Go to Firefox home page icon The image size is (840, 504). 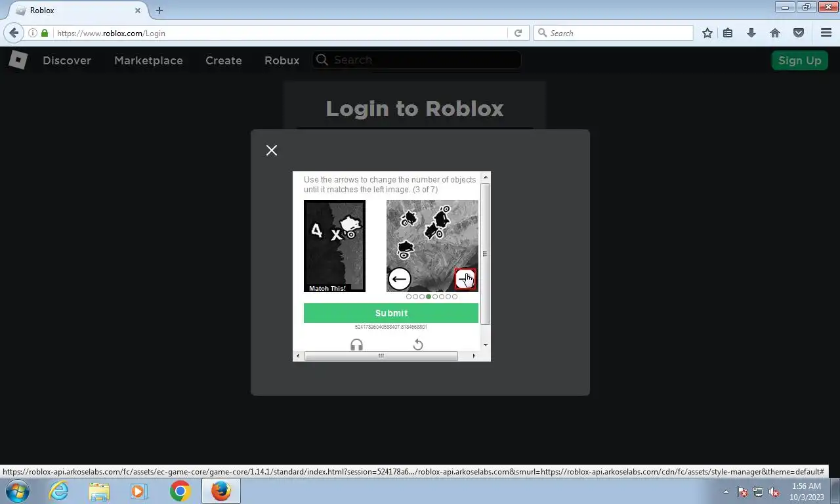[x=775, y=33]
